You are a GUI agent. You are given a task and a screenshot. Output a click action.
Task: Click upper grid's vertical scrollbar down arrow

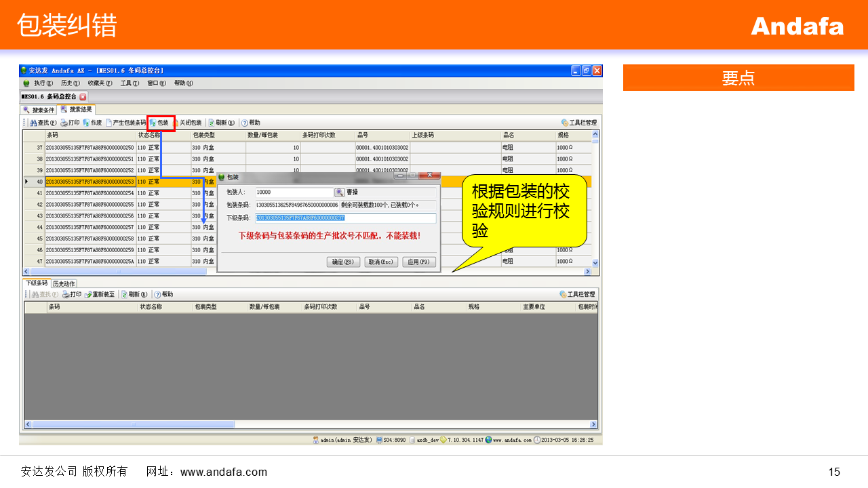tap(595, 262)
